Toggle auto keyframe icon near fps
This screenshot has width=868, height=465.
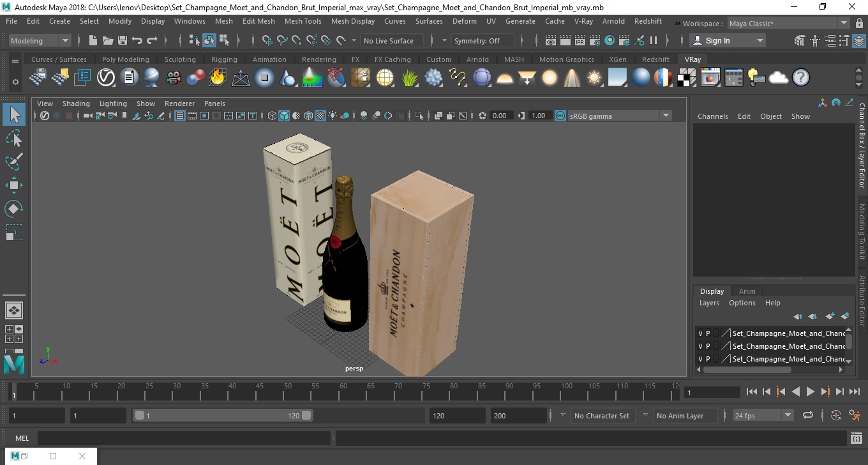click(x=836, y=415)
